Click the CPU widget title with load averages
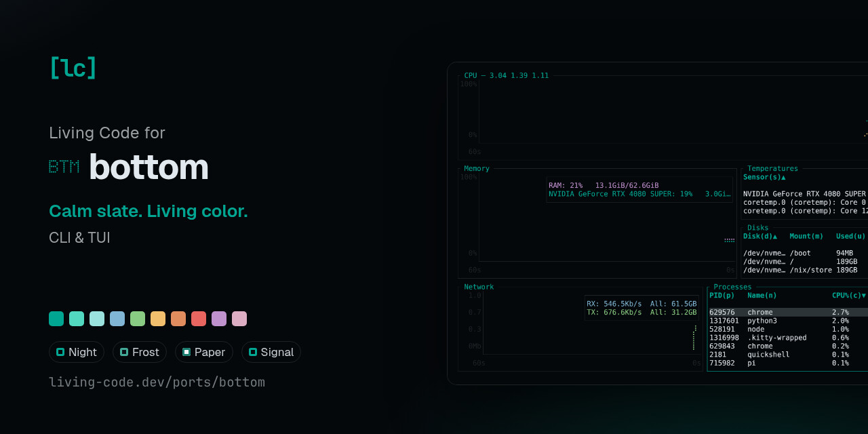Image resolution: width=868 pixels, height=434 pixels. coord(507,76)
